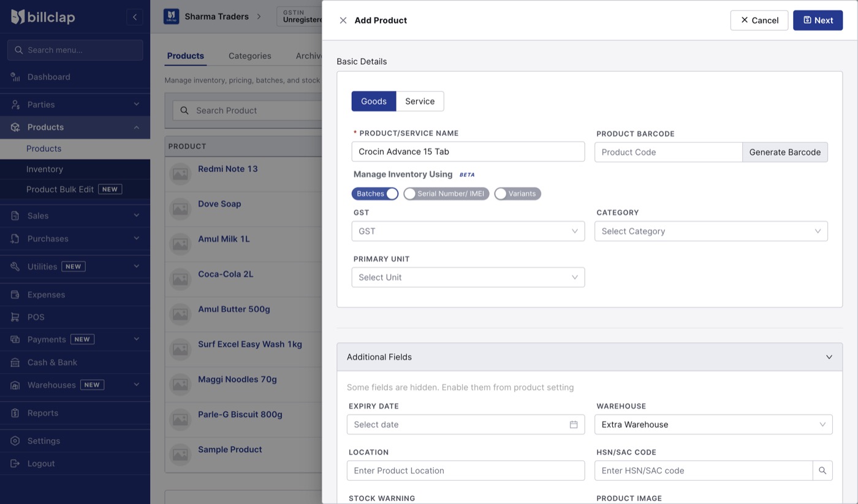Select the Goods type option
The image size is (858, 504).
pyautogui.click(x=374, y=102)
